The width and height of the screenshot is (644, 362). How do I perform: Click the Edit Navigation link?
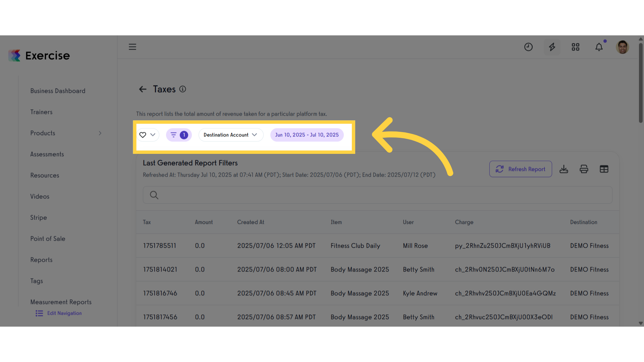[x=59, y=313]
